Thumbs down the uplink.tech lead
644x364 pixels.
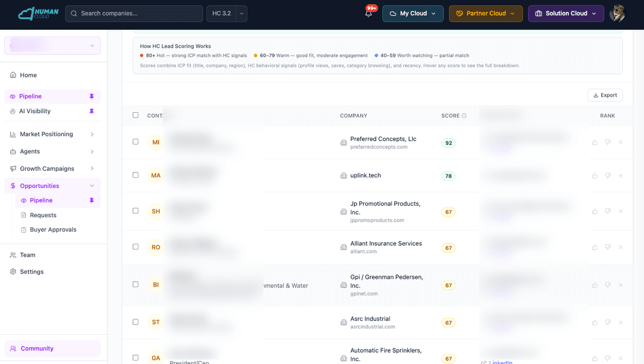608,176
